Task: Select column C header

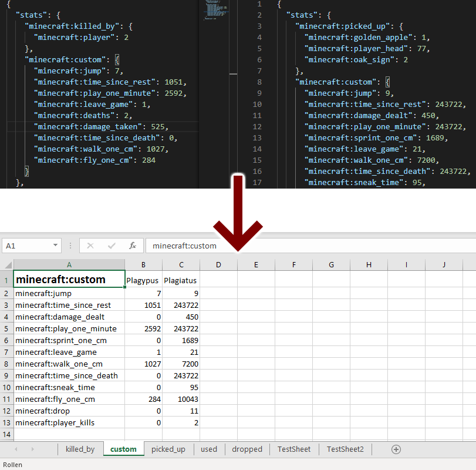Action: click(181, 264)
